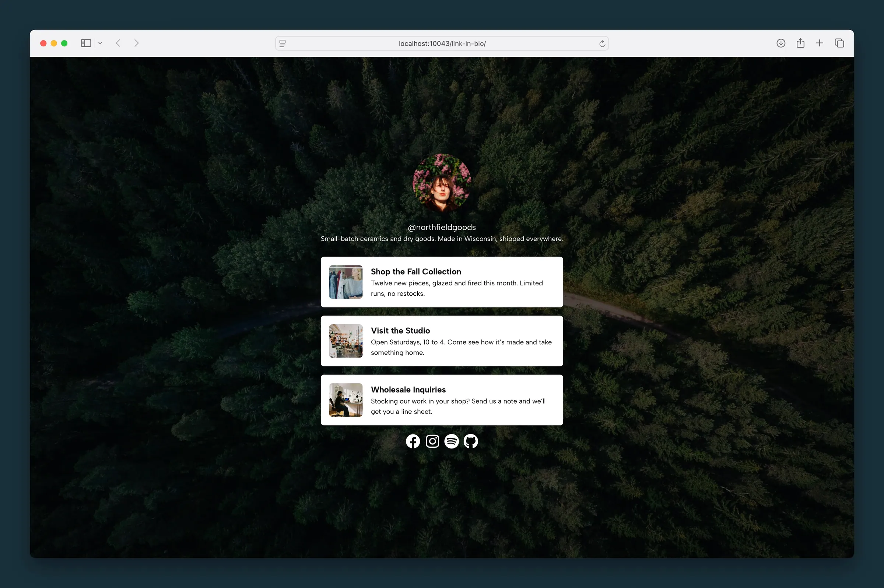884x588 pixels.
Task: Click the round profile avatar photo
Action: pos(442,183)
